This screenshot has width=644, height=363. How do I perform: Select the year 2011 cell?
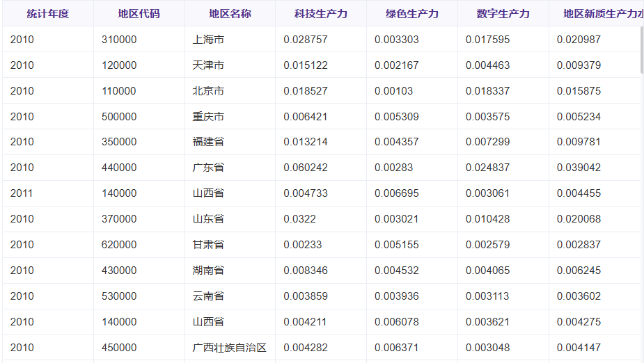(22, 193)
